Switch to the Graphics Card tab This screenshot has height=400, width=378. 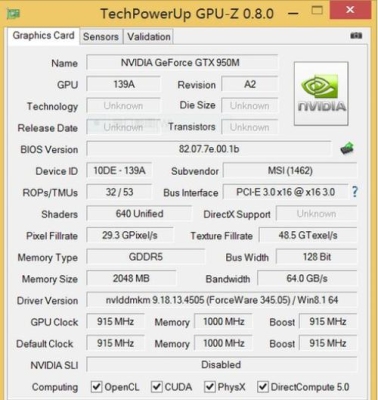pos(43,36)
